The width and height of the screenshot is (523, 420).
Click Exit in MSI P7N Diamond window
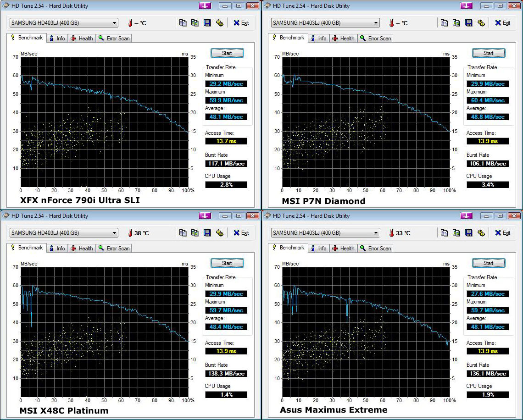[x=503, y=22]
